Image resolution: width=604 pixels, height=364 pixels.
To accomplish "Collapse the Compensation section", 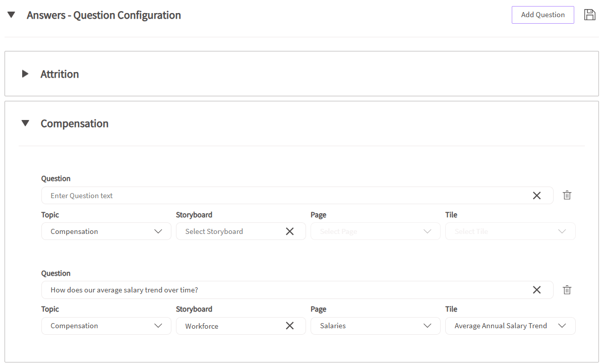I will [x=25, y=124].
